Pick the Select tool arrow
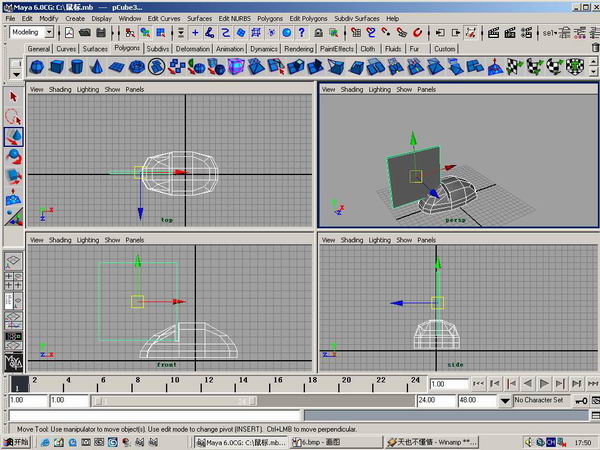The width and height of the screenshot is (600, 450). pyautogui.click(x=13, y=97)
